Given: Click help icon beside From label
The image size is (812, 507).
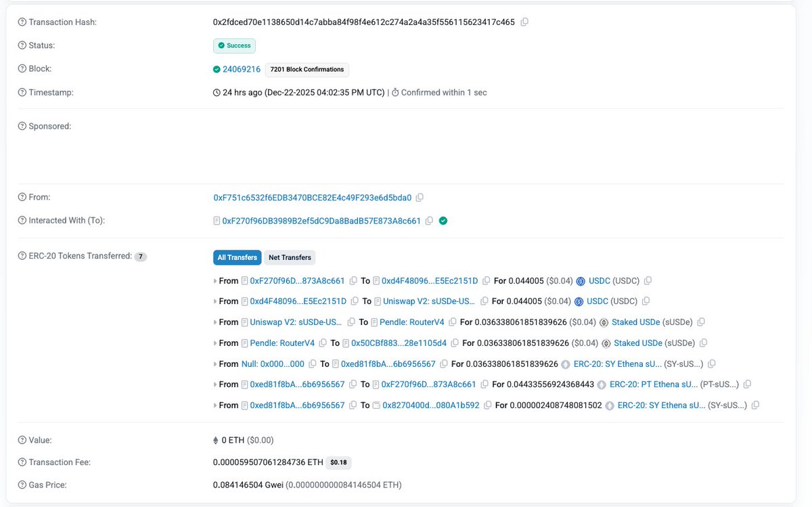Looking at the screenshot, I should point(22,198).
